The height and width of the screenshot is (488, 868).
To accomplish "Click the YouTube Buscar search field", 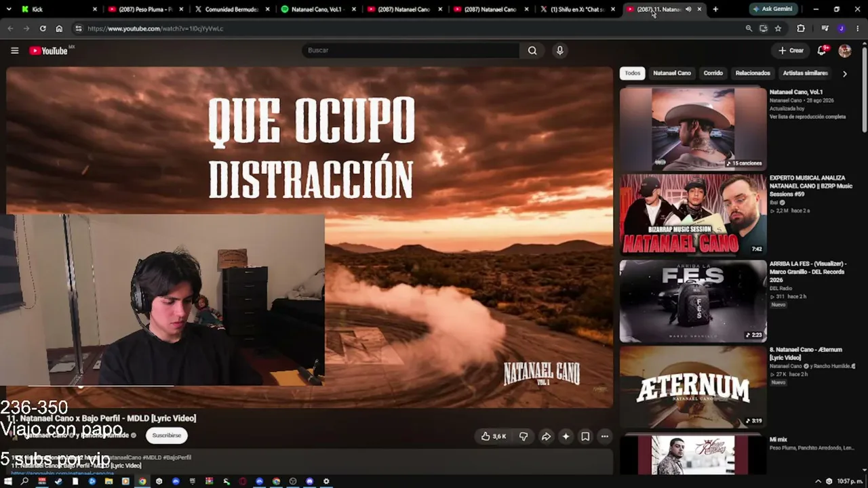I will coord(411,50).
